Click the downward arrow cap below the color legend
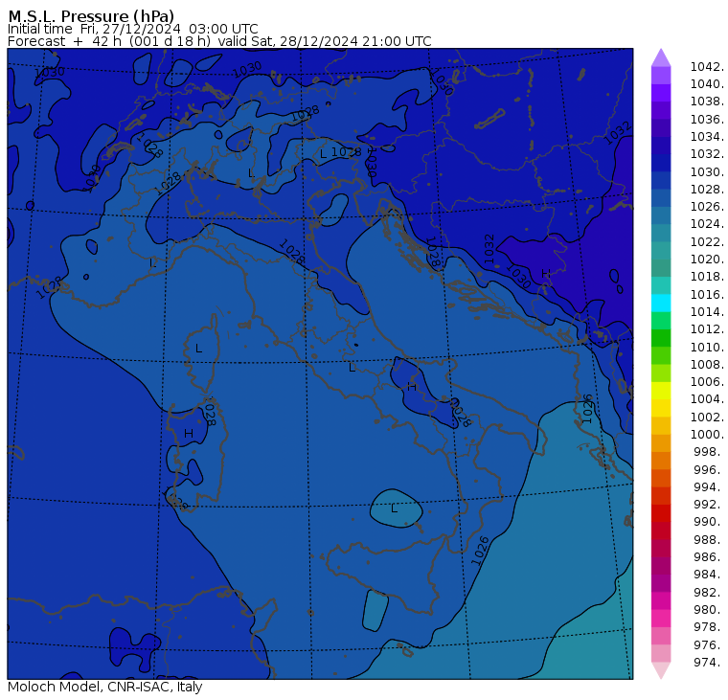This screenshot has width=728, height=700. pos(661,670)
